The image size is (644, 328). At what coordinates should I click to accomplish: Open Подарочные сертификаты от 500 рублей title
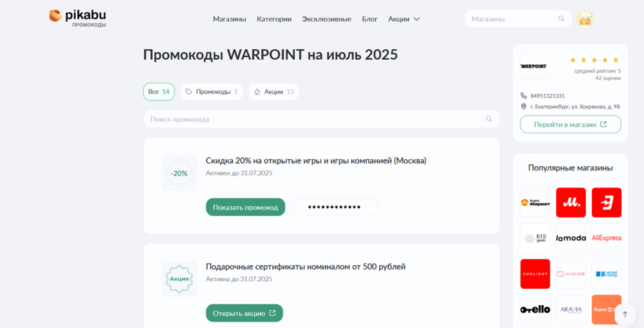(x=306, y=267)
